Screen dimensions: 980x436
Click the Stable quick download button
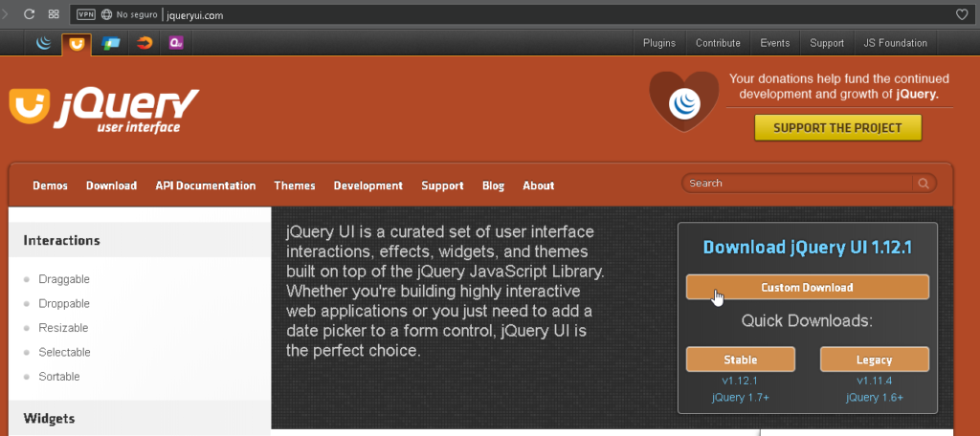click(741, 360)
